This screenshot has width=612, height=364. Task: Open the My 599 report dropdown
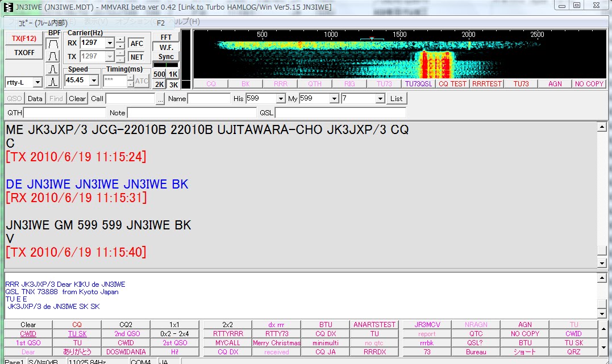click(334, 99)
